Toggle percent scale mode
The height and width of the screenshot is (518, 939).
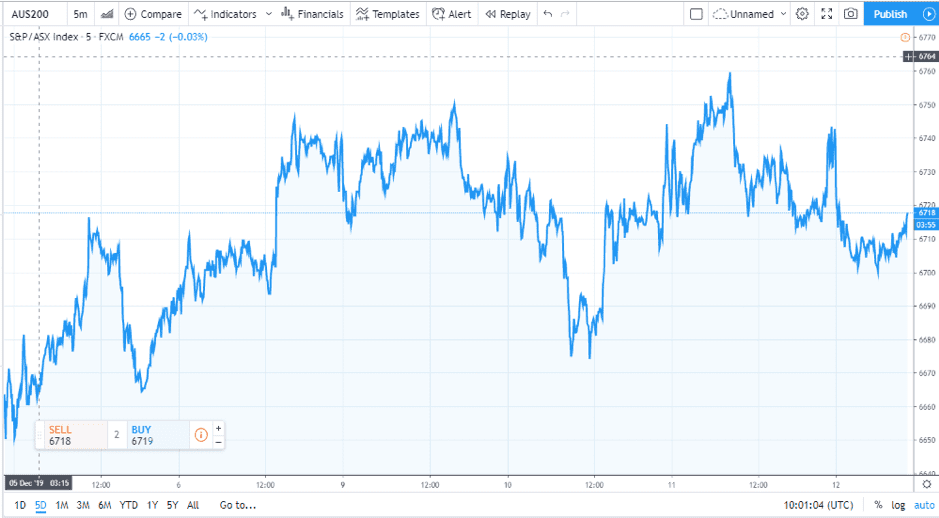tap(878, 505)
